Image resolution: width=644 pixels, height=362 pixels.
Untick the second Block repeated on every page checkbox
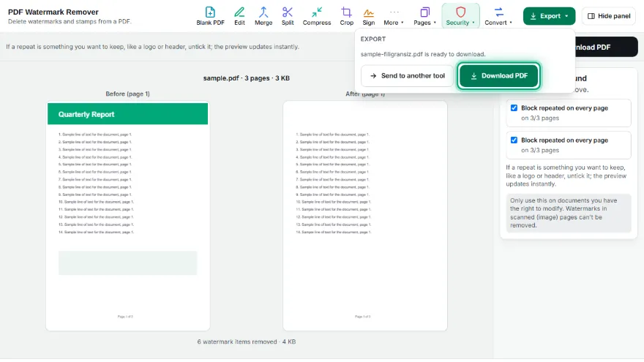514,140
